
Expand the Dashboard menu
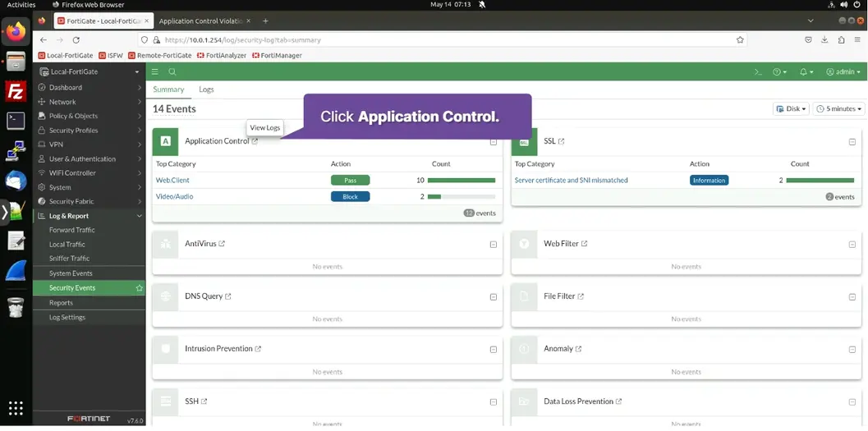[x=90, y=87]
